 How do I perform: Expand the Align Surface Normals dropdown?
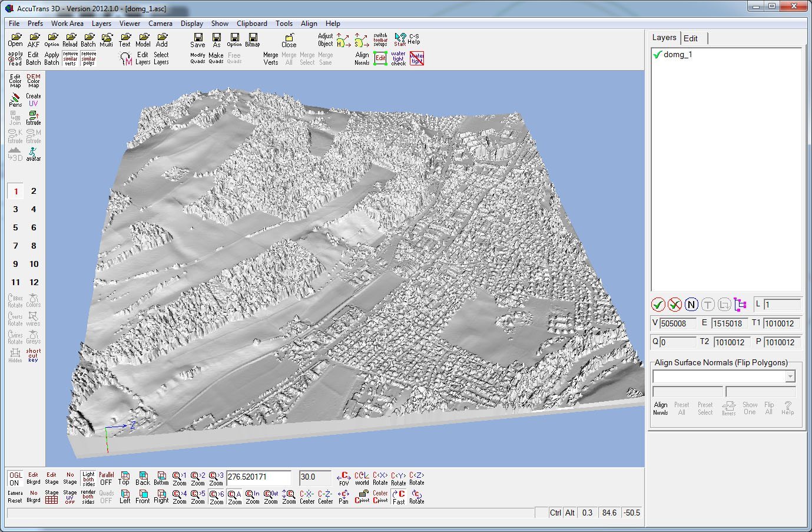pyautogui.click(x=790, y=376)
